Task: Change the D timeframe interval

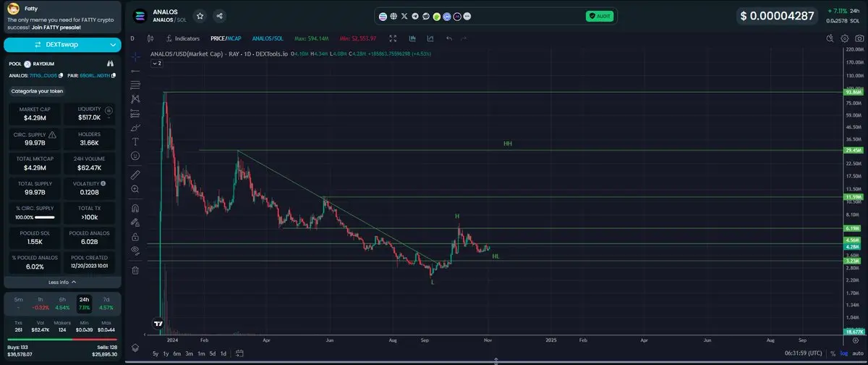Action: point(132,38)
